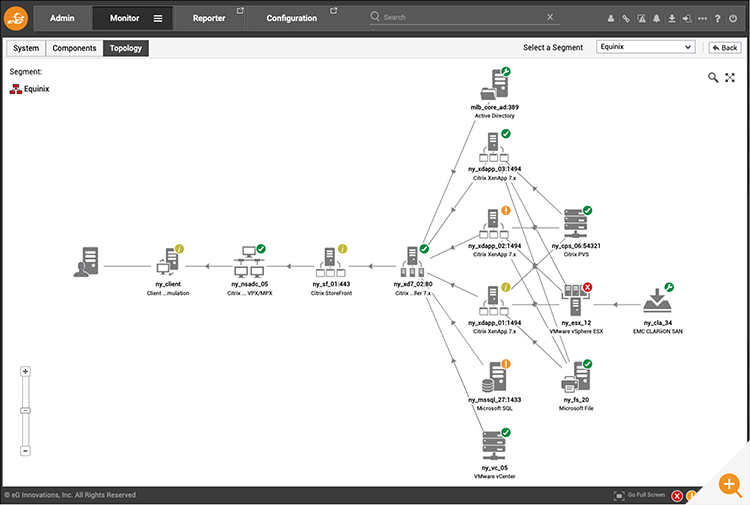Select the ny_fs_20 Microsoft File node
Viewport: 750px width, 505px height.
pyautogui.click(x=576, y=377)
